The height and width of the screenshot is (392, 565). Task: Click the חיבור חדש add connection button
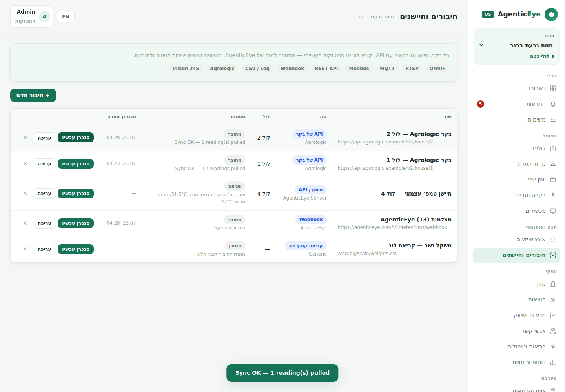[x=33, y=95]
